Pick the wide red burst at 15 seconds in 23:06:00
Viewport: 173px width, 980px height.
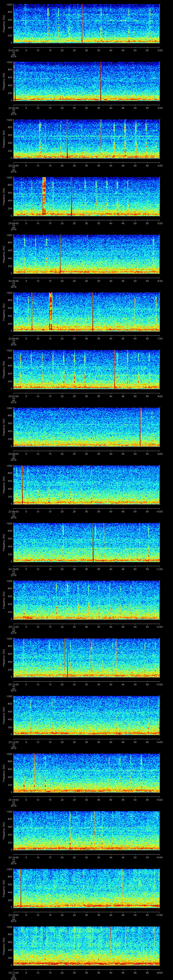[51, 312]
